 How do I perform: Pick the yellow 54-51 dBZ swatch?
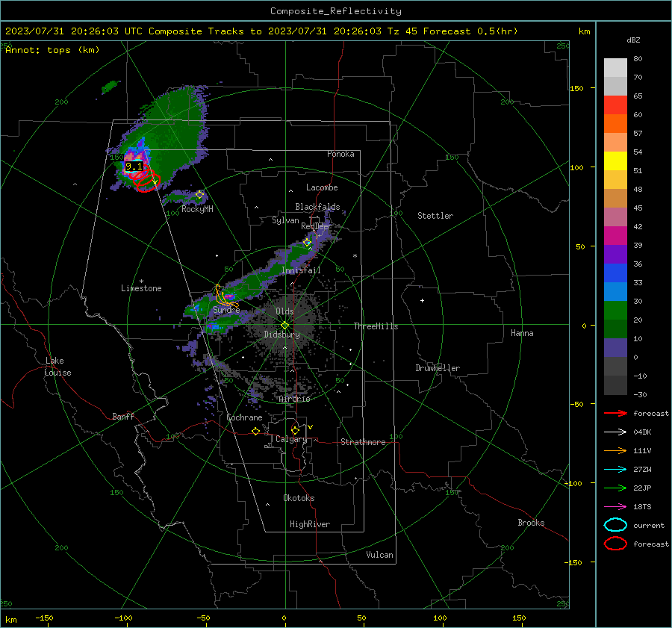[x=615, y=161]
